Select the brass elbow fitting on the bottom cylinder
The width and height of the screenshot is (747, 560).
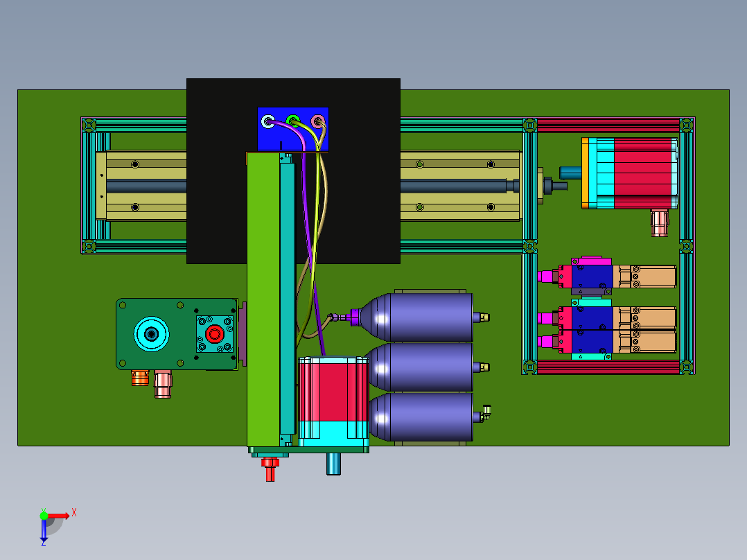[x=486, y=412]
